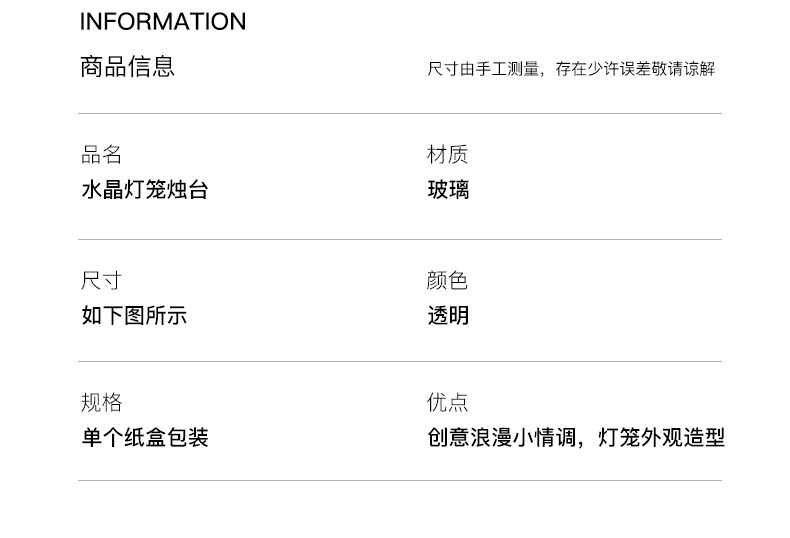Click the material value 玻璃
Viewport: 790px width, 538px height.
click(448, 190)
